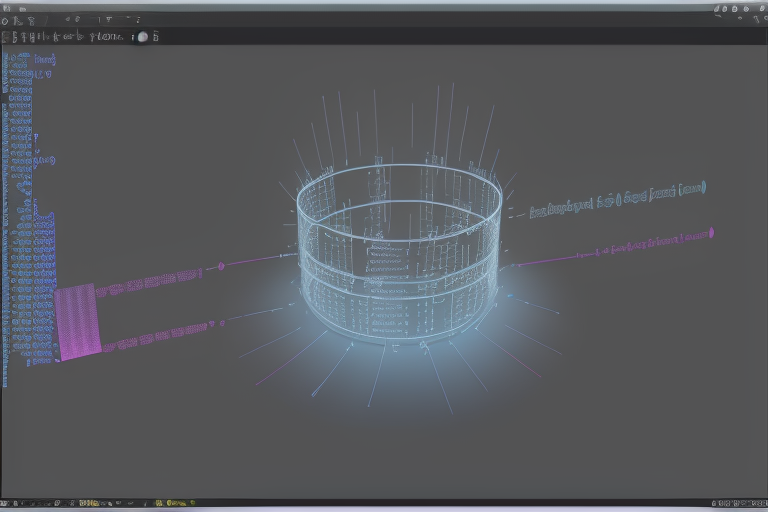
Task: Open the second menu in the top-left menu bar
Action: pos(22,8)
